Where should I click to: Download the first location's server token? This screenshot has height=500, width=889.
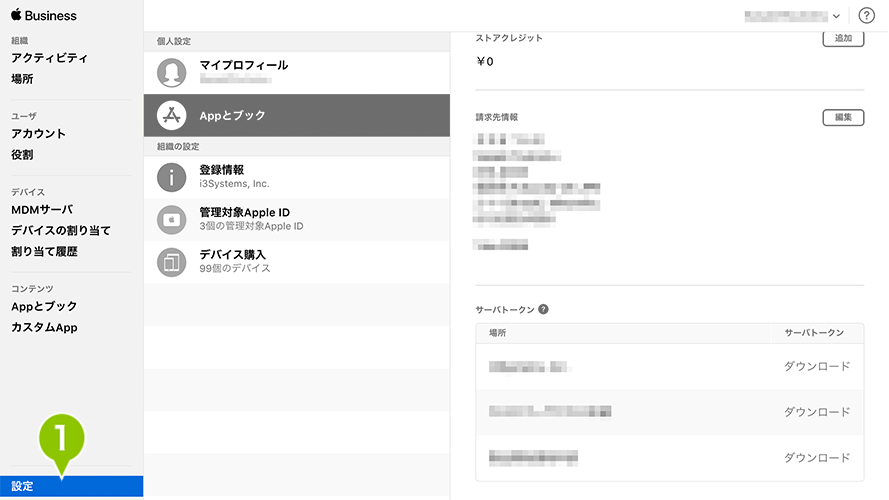817,366
